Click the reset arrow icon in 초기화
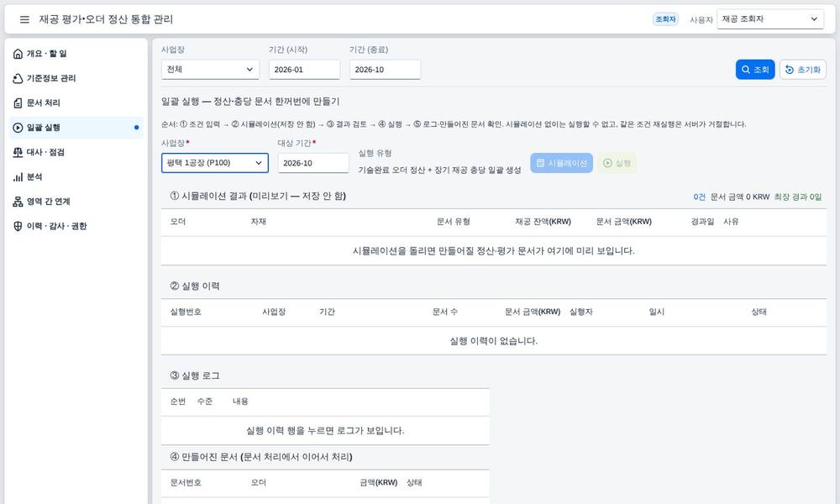 point(789,70)
